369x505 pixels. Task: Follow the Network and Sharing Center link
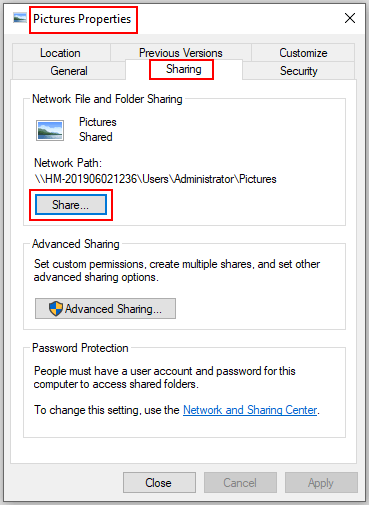click(250, 410)
